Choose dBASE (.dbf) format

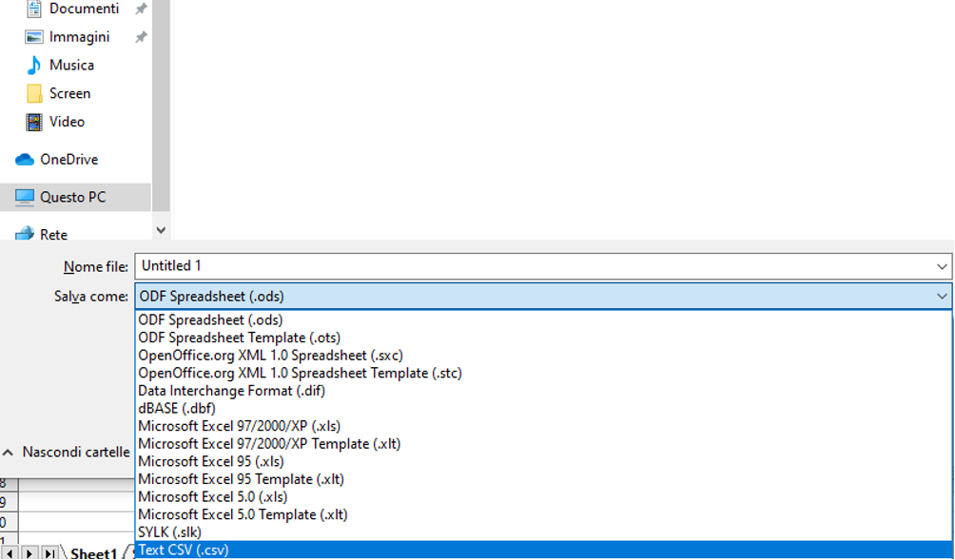click(543, 409)
